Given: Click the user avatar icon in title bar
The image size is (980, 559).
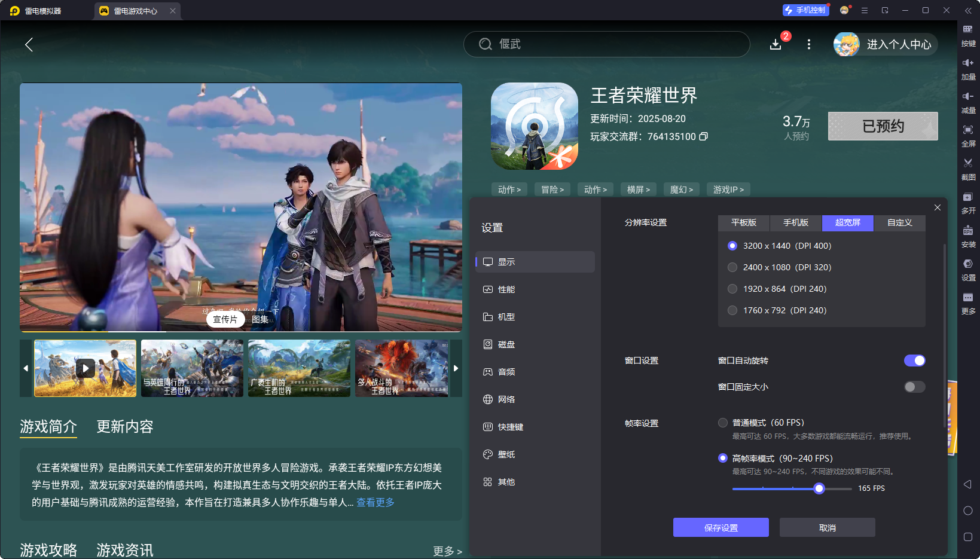Looking at the screenshot, I should click(844, 10).
